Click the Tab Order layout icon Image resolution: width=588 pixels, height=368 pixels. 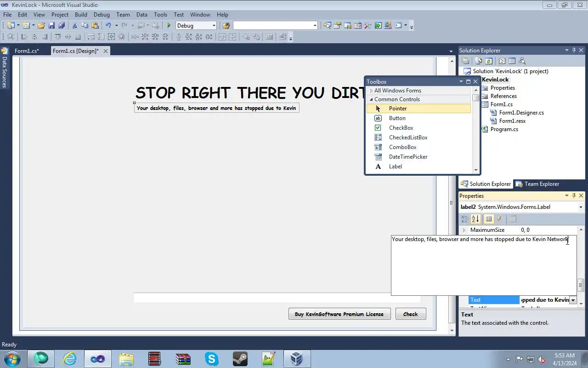click(283, 37)
